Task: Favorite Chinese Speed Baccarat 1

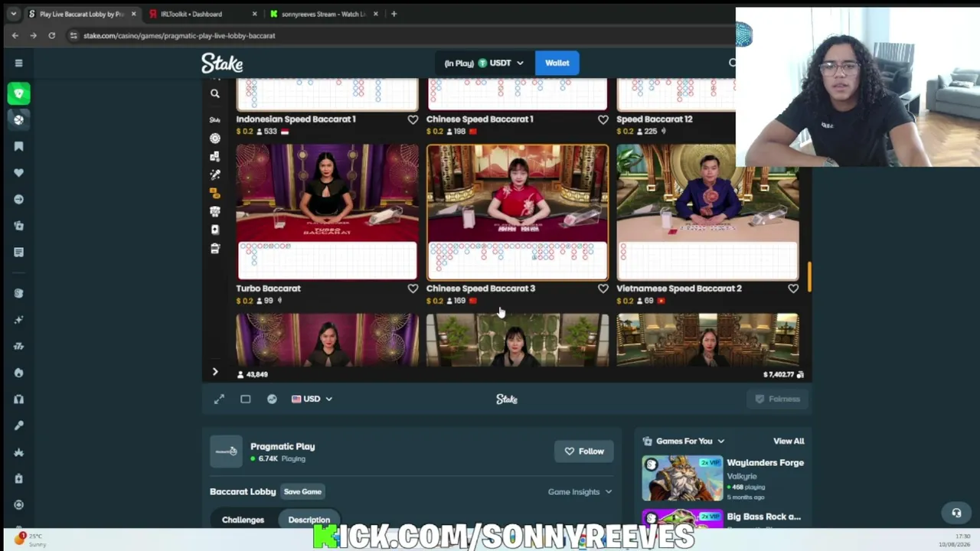Action: (x=603, y=119)
